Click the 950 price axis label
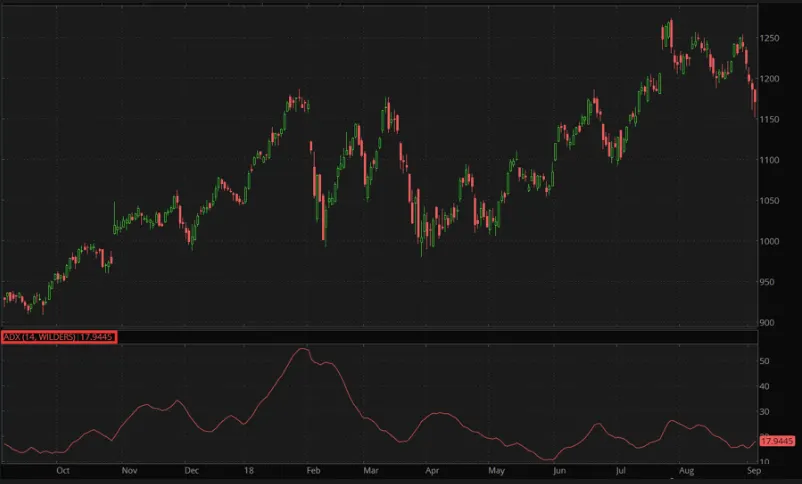Image resolution: width=802 pixels, height=484 pixels. [x=767, y=282]
